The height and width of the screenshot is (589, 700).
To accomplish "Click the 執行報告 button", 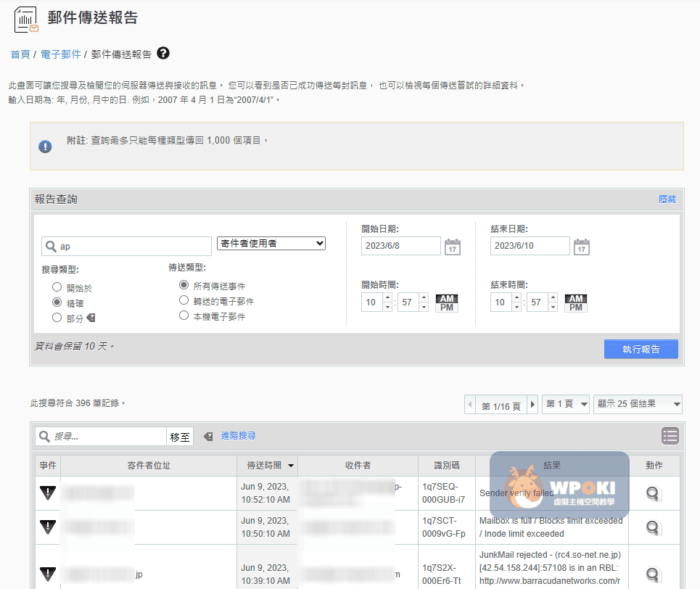I will [x=641, y=349].
